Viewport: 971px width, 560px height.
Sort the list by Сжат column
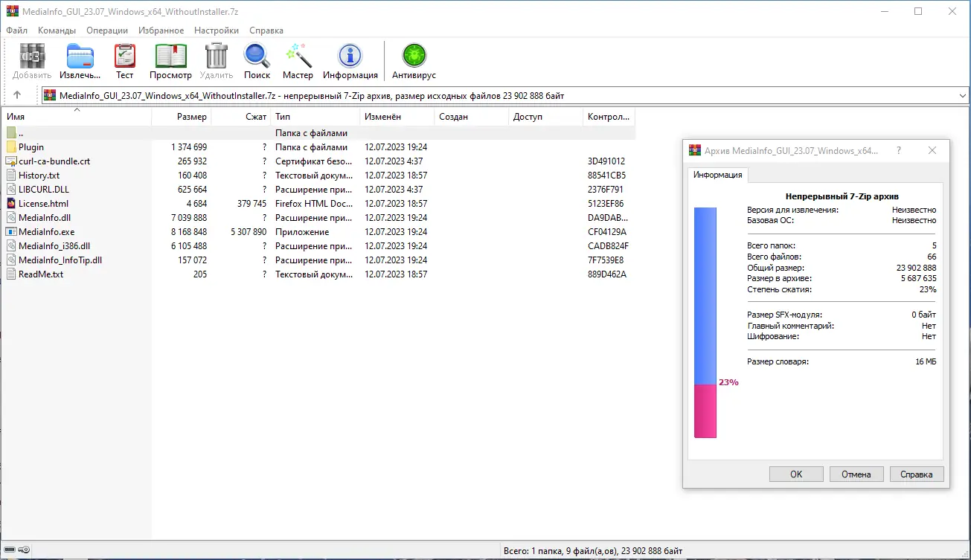coord(241,117)
